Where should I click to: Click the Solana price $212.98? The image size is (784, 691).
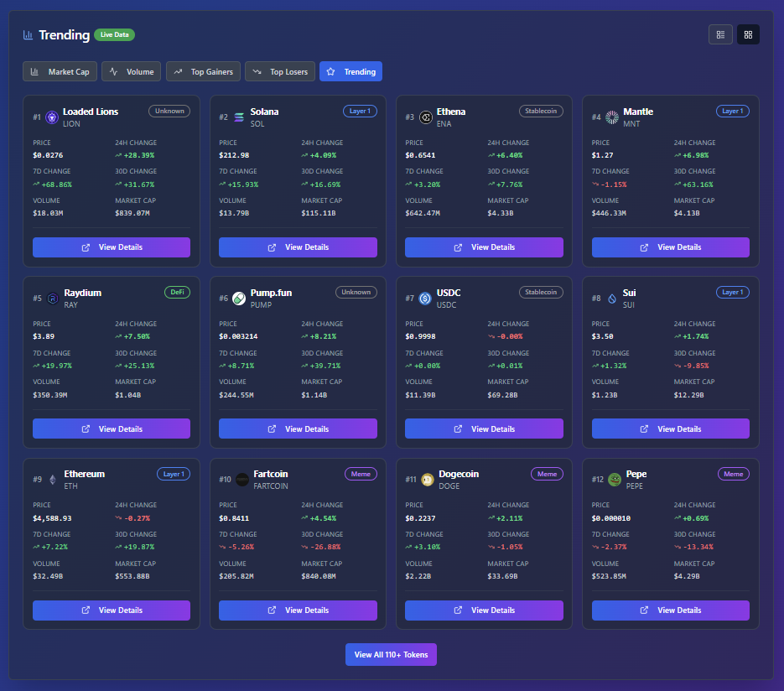pos(234,155)
